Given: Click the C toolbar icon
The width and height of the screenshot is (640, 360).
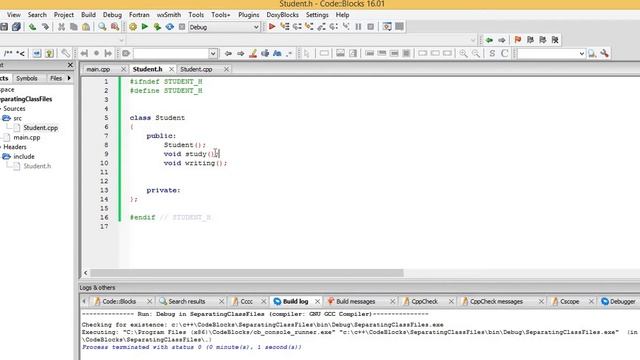Looking at the screenshot, I should click(505, 53).
